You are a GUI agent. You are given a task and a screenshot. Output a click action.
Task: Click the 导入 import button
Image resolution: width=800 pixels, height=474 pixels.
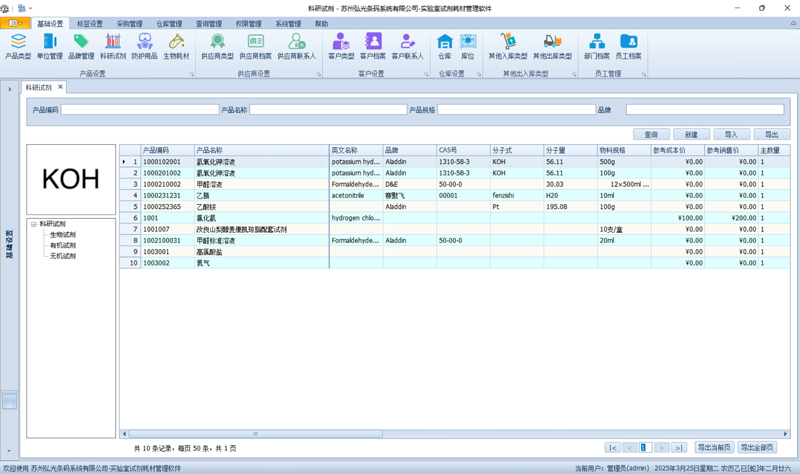732,134
